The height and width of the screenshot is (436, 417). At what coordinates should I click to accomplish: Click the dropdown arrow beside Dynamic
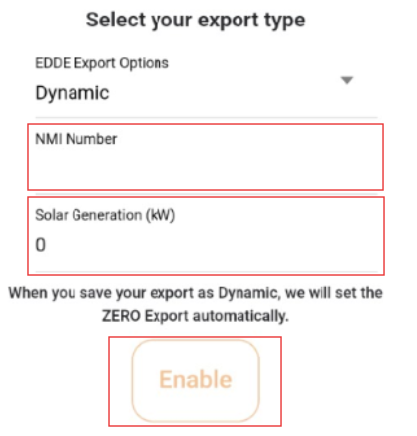347,80
